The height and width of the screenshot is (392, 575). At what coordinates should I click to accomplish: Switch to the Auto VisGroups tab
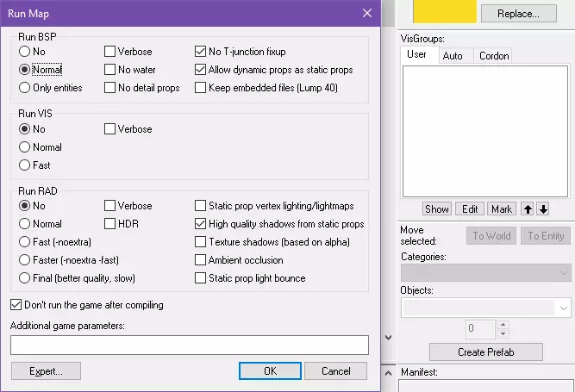453,56
